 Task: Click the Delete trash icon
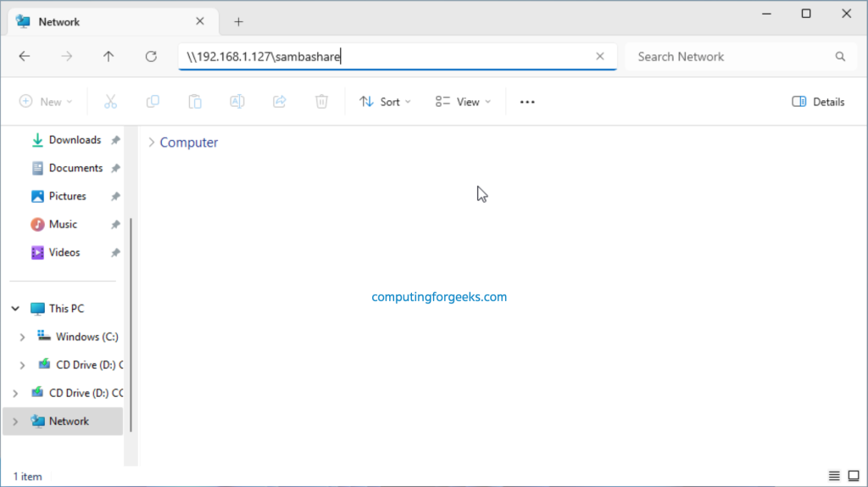click(321, 102)
